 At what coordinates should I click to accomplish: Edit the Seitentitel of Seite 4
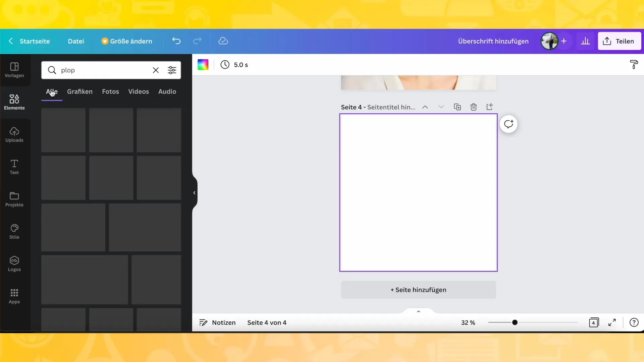pyautogui.click(x=391, y=107)
